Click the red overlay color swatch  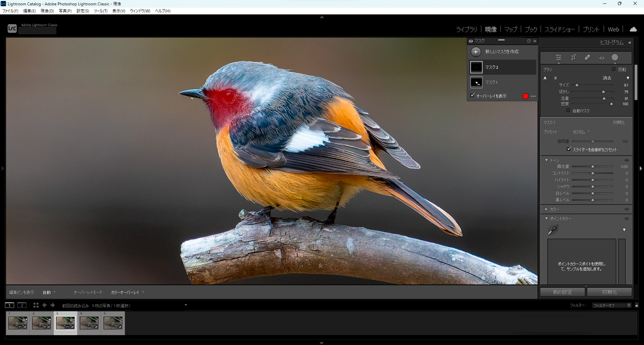coord(525,96)
